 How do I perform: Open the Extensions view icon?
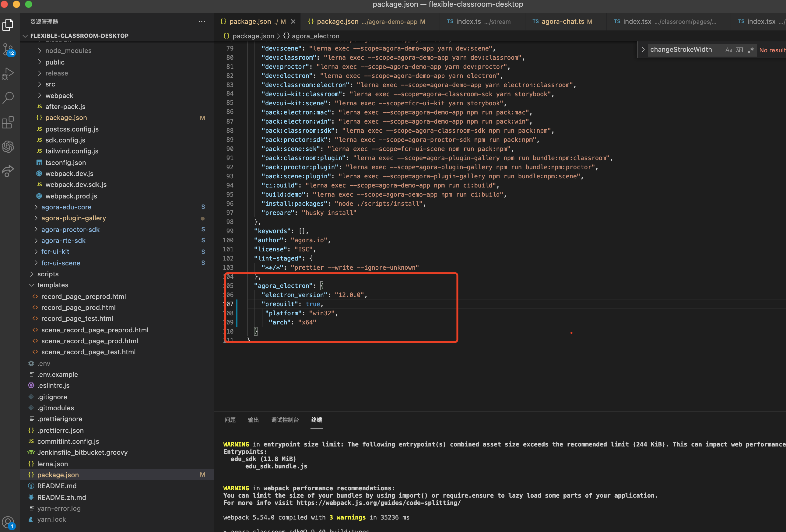click(8, 122)
